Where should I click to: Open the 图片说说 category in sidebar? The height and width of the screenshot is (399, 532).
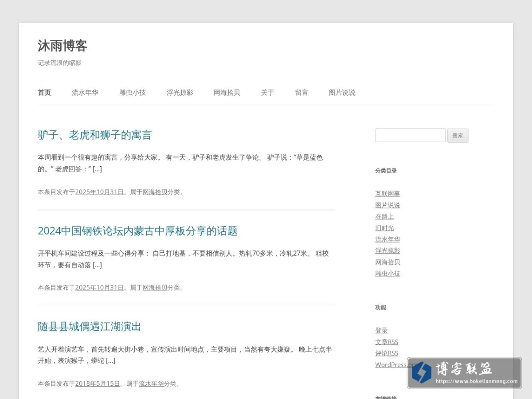tap(387, 205)
